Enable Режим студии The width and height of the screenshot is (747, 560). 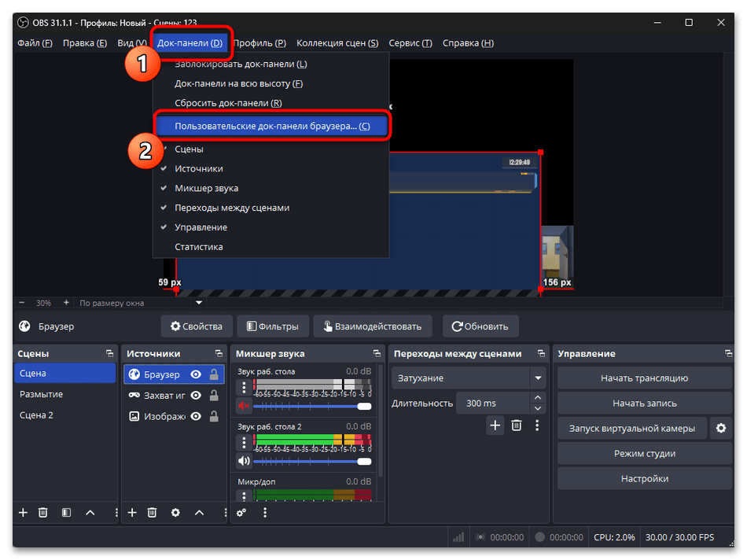click(x=644, y=454)
